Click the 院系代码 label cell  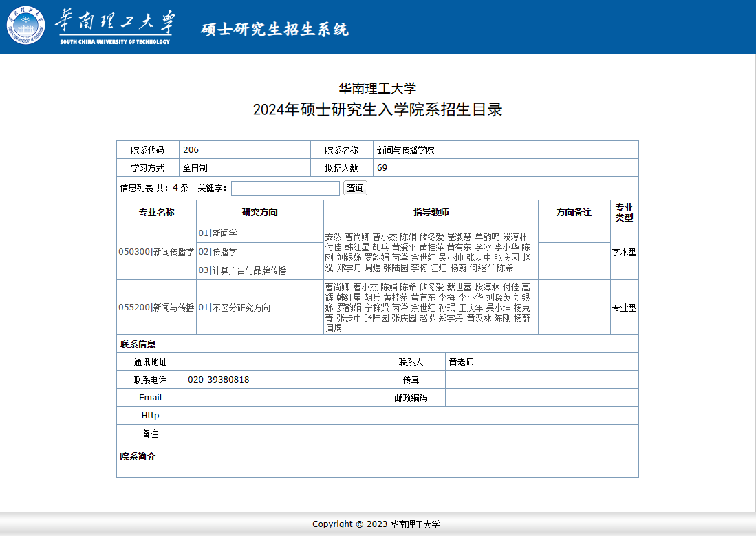click(x=147, y=150)
